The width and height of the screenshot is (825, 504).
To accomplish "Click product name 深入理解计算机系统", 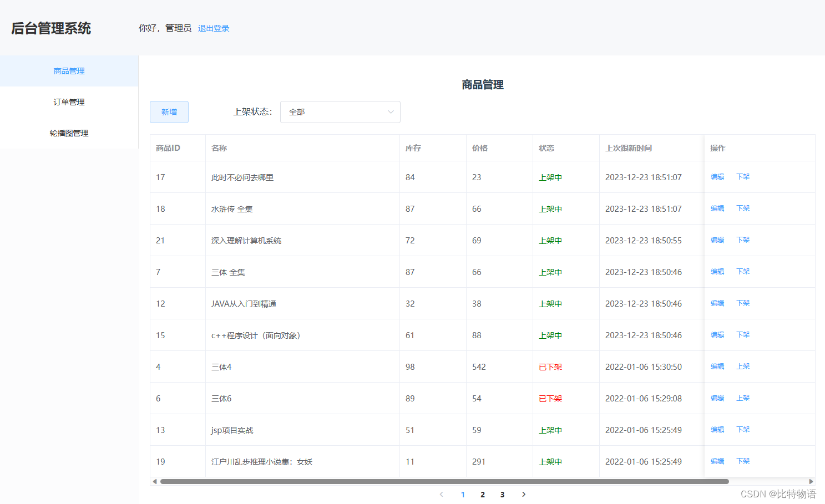I will 246,241.
